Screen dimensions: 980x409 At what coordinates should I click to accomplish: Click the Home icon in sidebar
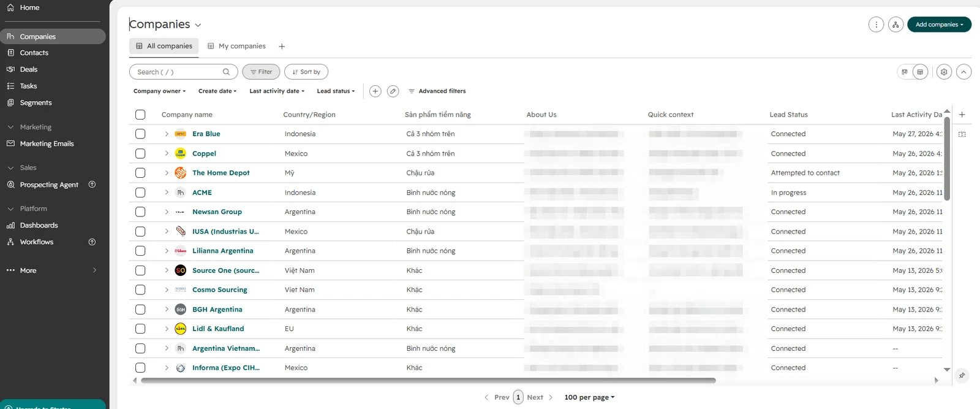click(10, 7)
